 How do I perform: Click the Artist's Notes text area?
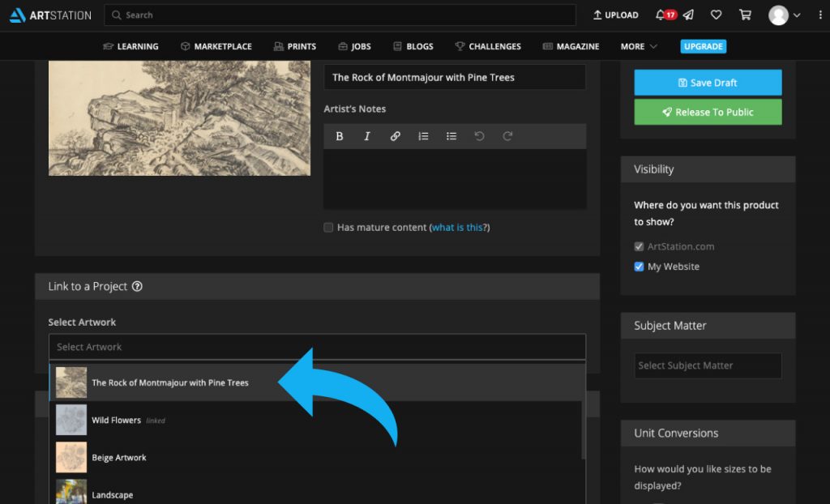pos(455,179)
